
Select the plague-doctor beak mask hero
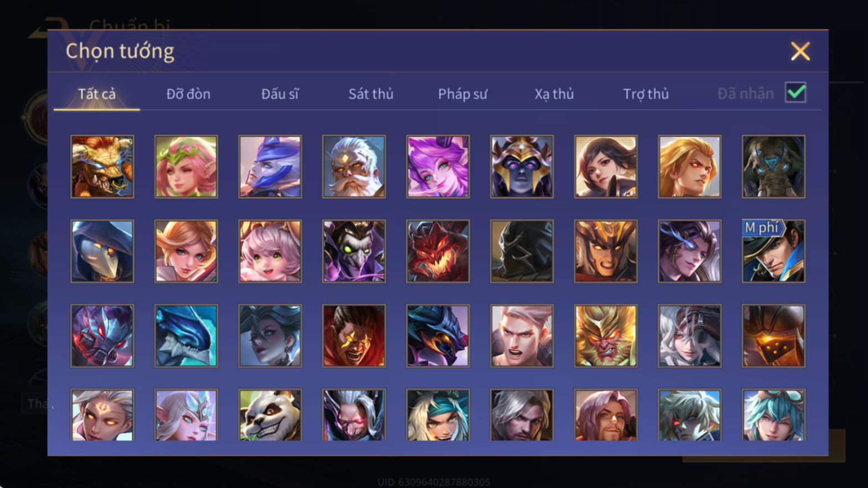(x=102, y=251)
